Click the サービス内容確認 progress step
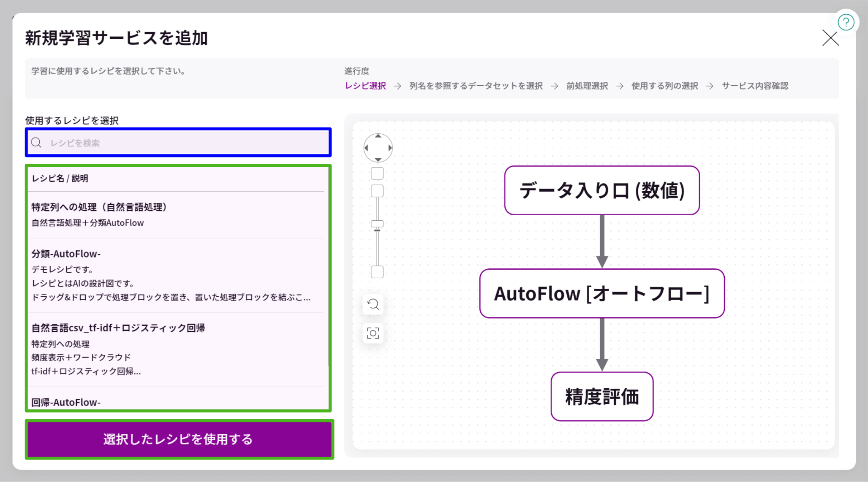Image resolution: width=868 pixels, height=482 pixels. (756, 86)
